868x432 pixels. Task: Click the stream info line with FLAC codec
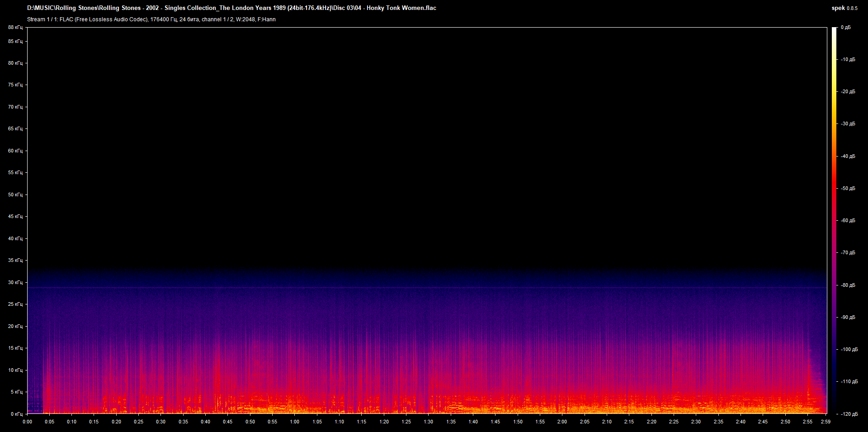click(151, 19)
